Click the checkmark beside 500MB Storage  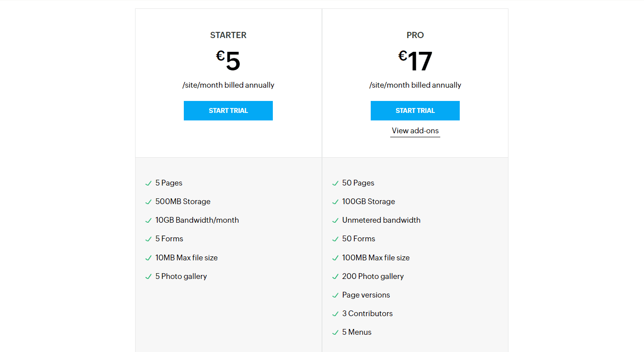[148, 201]
